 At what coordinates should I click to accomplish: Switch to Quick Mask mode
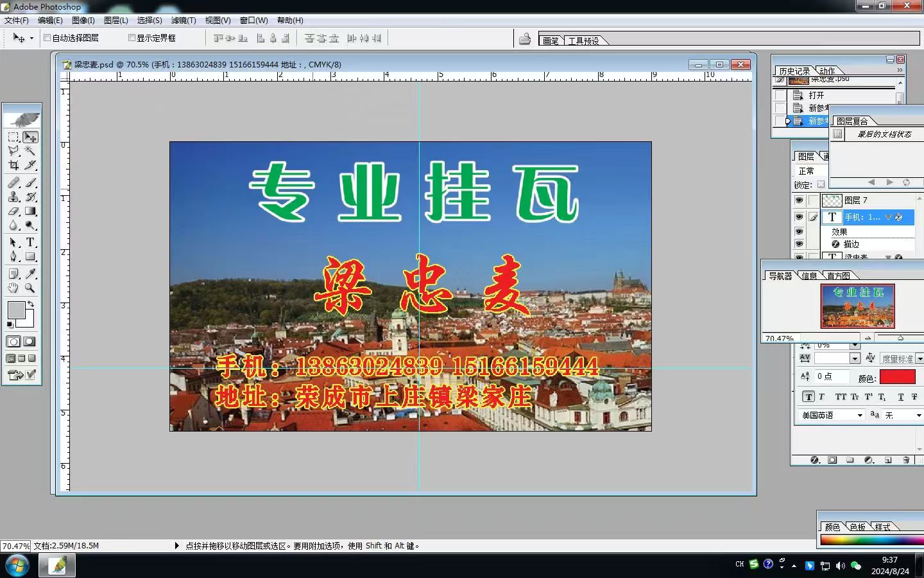pyautogui.click(x=30, y=342)
